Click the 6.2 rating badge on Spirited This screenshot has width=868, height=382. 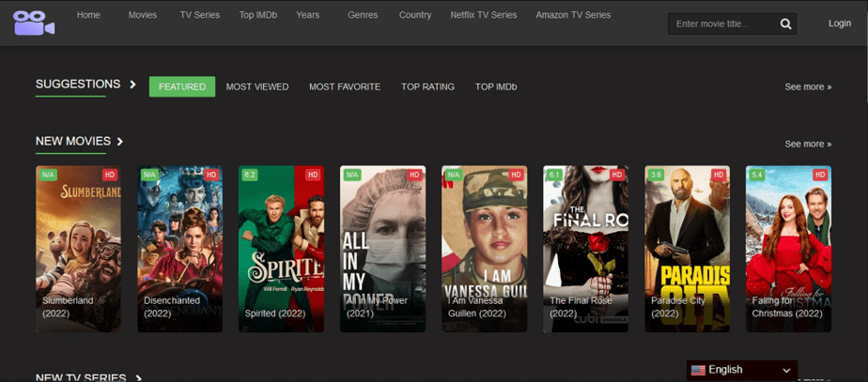(x=250, y=175)
